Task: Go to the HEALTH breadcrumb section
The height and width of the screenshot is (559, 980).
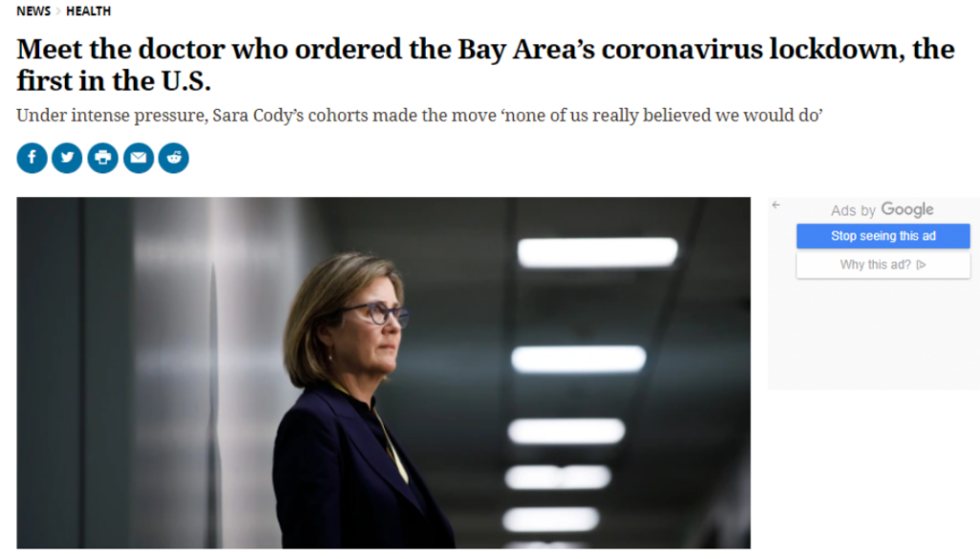Action: coord(88,11)
